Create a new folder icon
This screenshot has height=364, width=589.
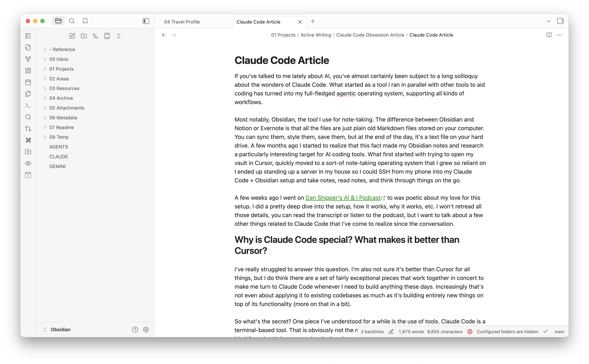[84, 36]
